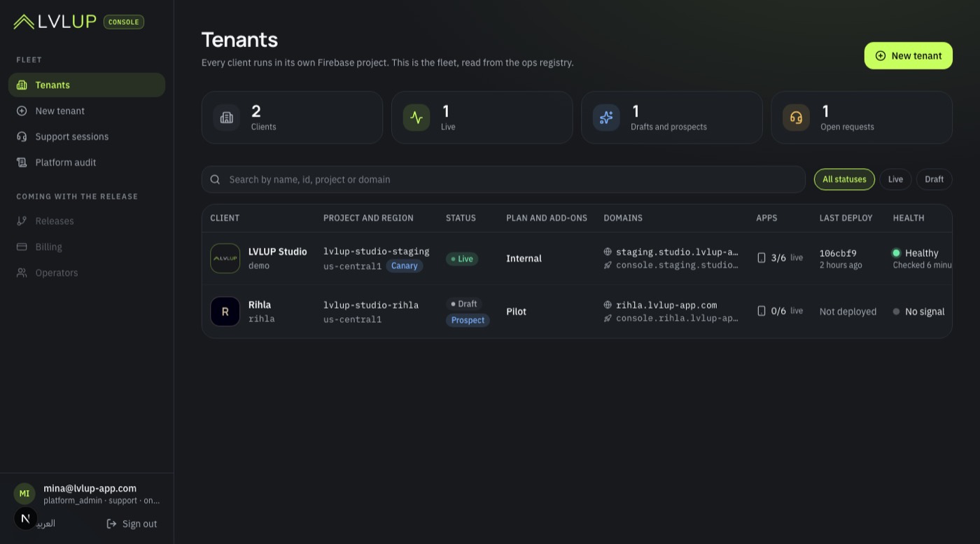
Task: Click the Pilot plan cell
Action: click(x=517, y=312)
